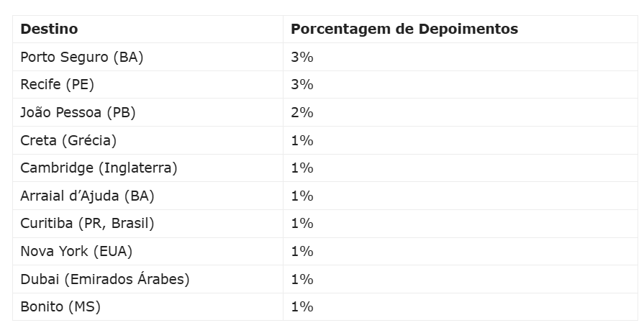Select the 1% value beside Dubai
The image size is (644, 333).
coord(302,279)
